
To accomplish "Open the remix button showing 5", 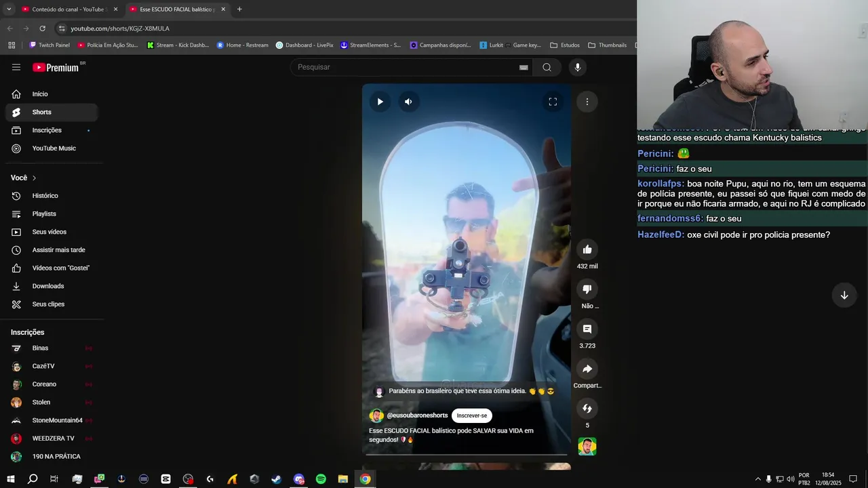I will point(587,409).
